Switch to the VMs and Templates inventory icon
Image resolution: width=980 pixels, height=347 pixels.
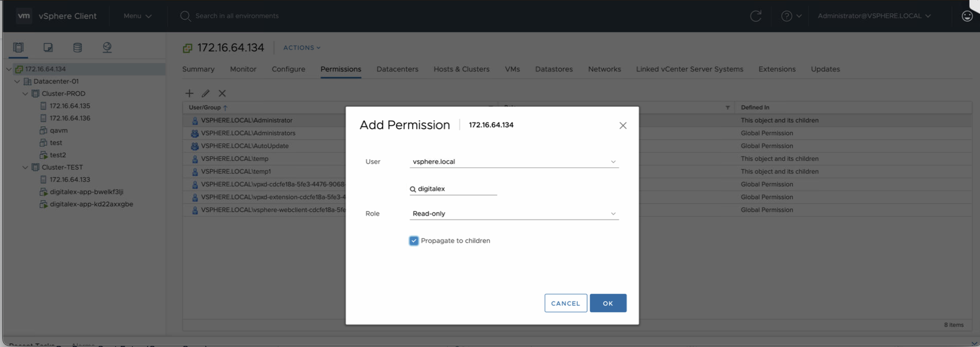pos(48,47)
